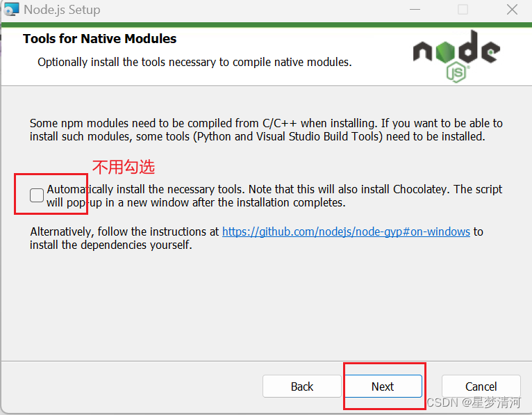Click the 'Tools for Native Modules' heading
Image resolution: width=532 pixels, height=415 pixels.
point(100,39)
